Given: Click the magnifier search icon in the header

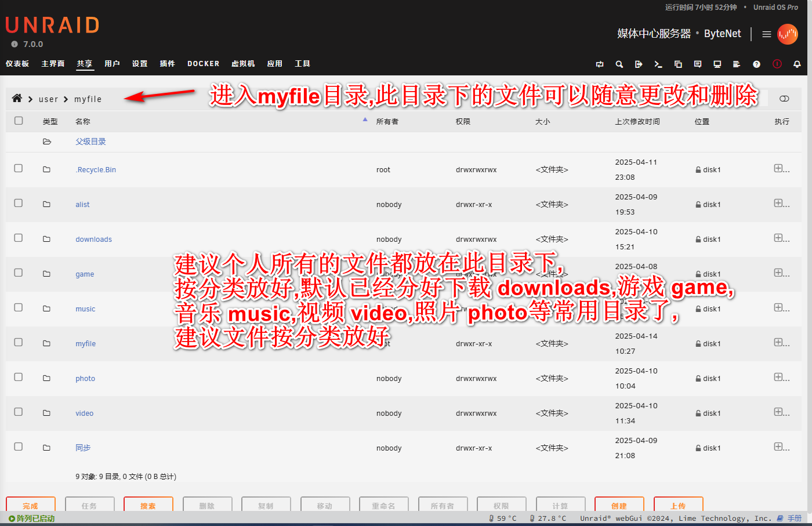Looking at the screenshot, I should coord(619,64).
